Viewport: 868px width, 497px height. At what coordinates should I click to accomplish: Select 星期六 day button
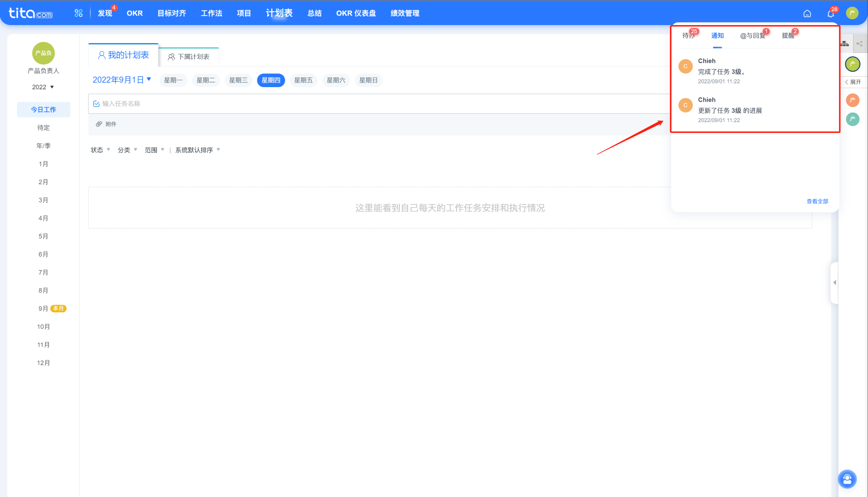tap(336, 80)
